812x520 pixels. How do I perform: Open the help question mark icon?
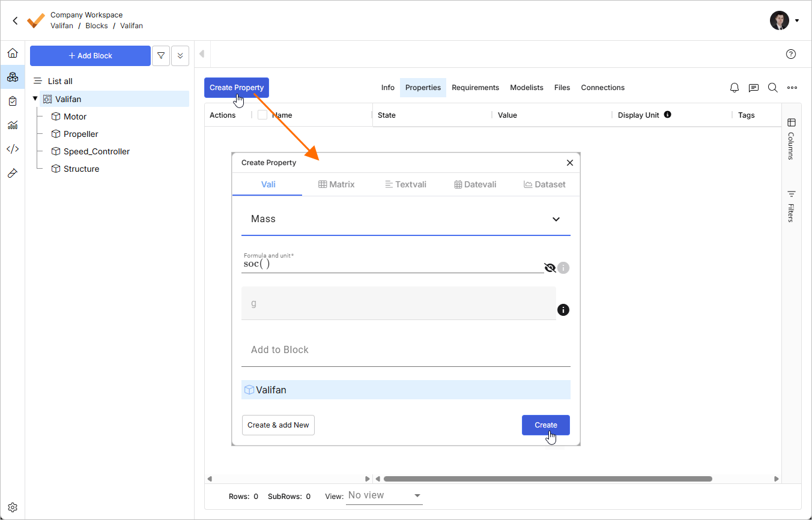point(791,54)
